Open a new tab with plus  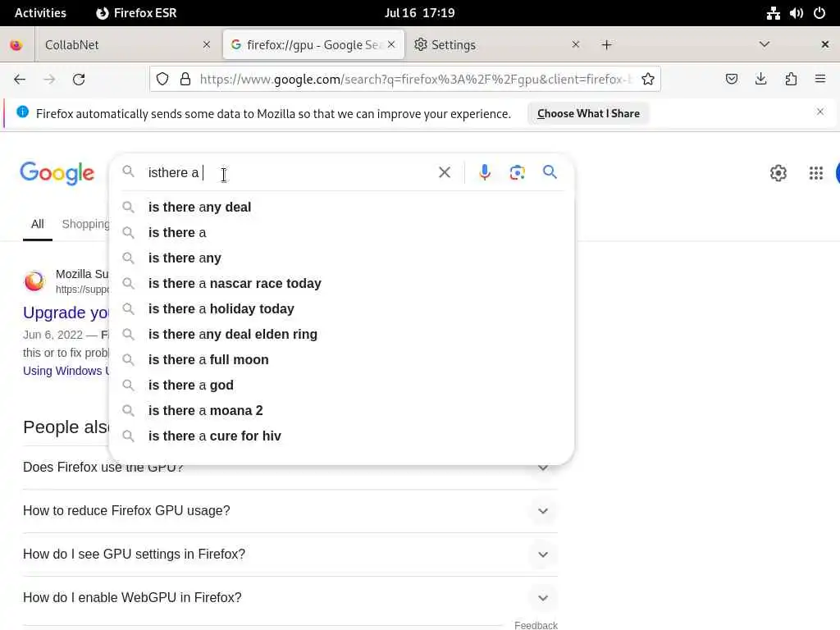tap(606, 45)
